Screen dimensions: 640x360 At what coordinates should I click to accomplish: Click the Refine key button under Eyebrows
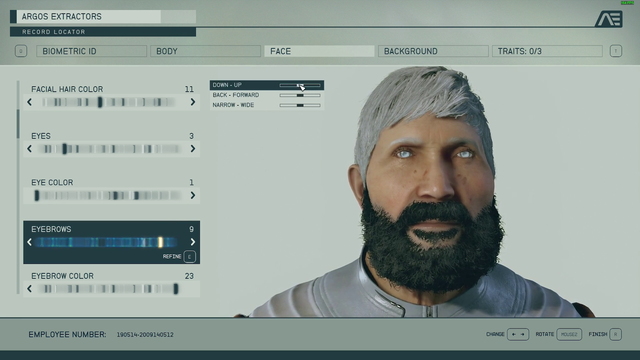coord(189,256)
